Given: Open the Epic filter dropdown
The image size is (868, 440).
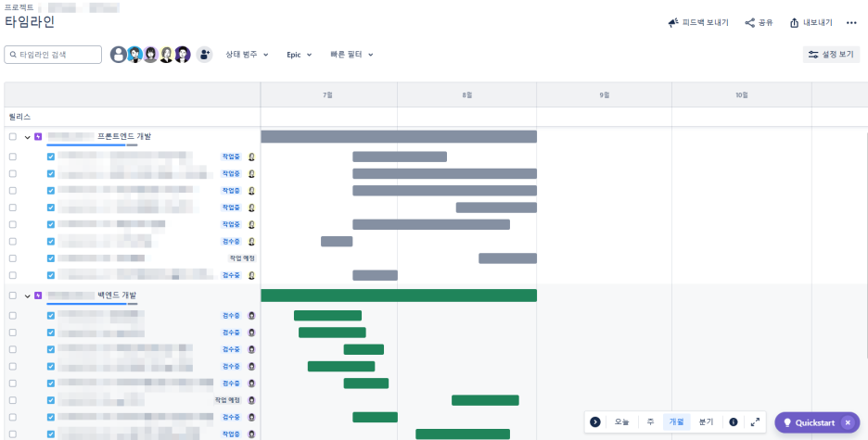Looking at the screenshot, I should point(300,55).
